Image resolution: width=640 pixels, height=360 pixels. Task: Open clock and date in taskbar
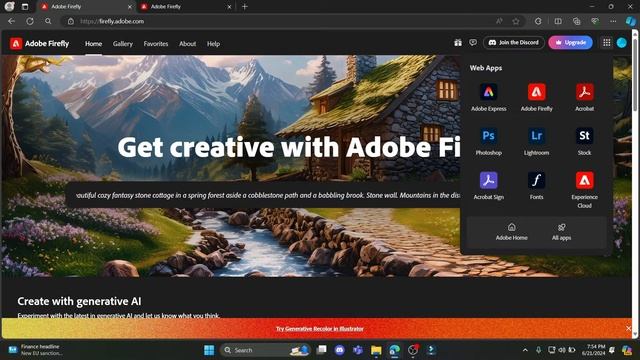point(594,350)
